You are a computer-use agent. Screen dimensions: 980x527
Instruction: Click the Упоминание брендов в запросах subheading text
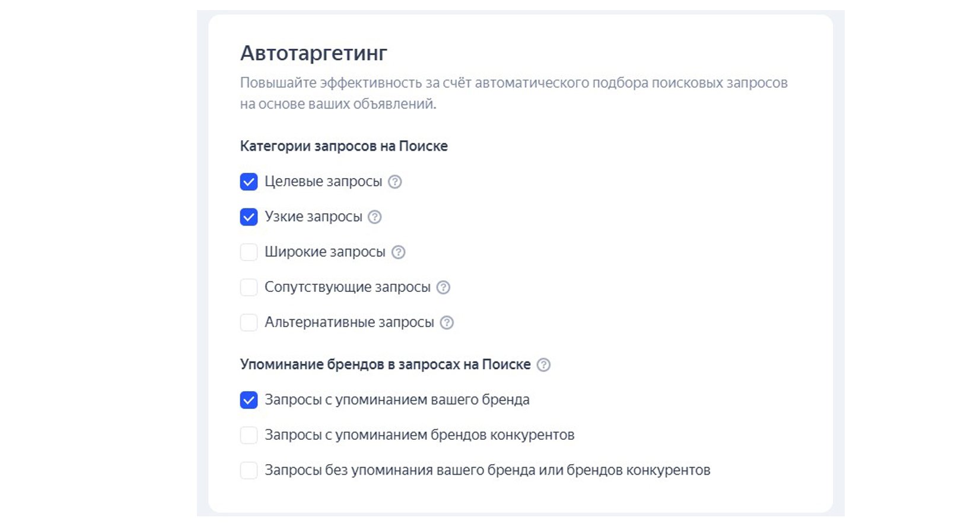[x=386, y=364]
